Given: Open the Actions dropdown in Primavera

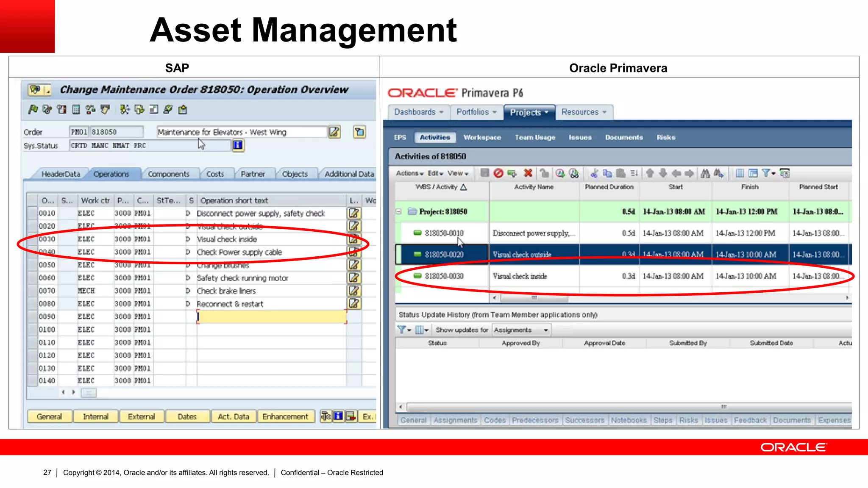Looking at the screenshot, I should coord(409,173).
